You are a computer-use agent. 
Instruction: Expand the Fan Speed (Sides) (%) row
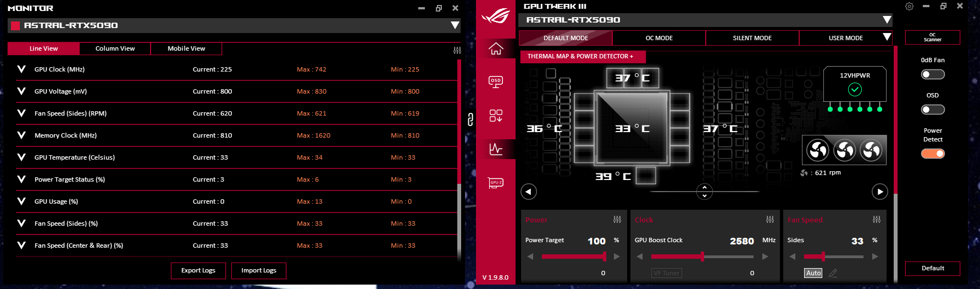[x=21, y=223]
